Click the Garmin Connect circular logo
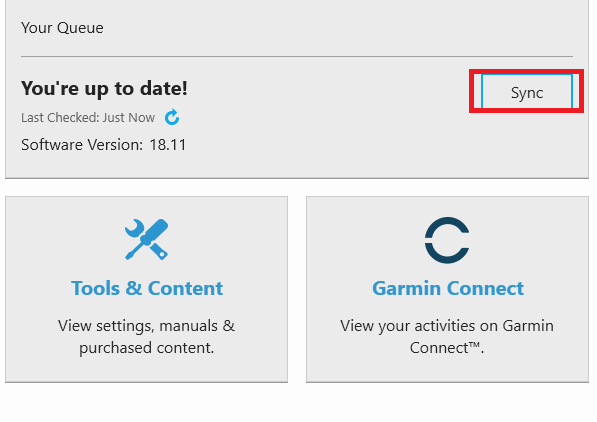Viewport: 597px width, 422px height. click(x=447, y=240)
